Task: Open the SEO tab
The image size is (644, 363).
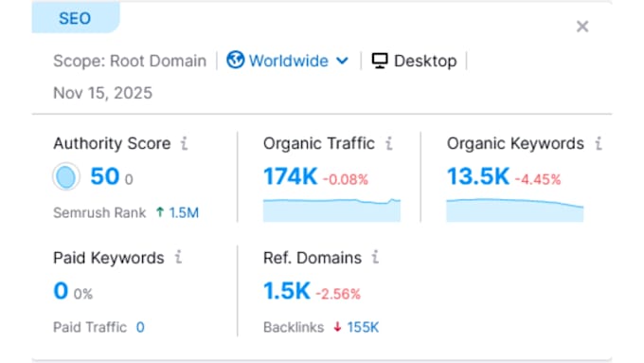Action: pyautogui.click(x=75, y=18)
